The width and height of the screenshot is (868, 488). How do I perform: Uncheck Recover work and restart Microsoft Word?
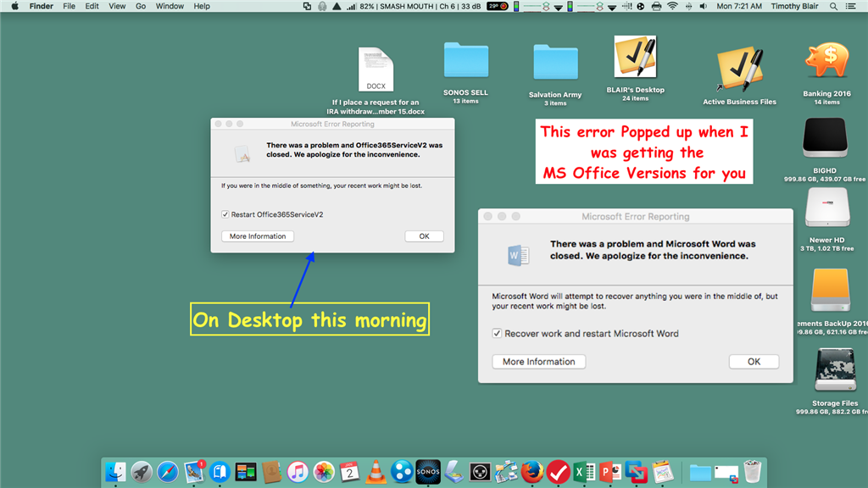(497, 333)
